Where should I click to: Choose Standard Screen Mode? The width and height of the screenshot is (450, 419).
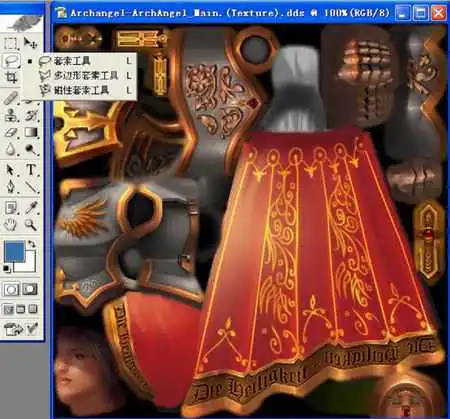pyautogui.click(x=8, y=309)
